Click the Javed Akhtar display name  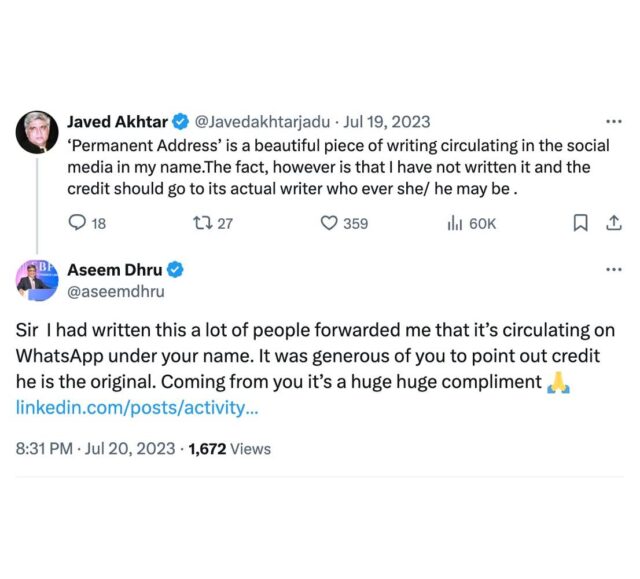point(118,122)
